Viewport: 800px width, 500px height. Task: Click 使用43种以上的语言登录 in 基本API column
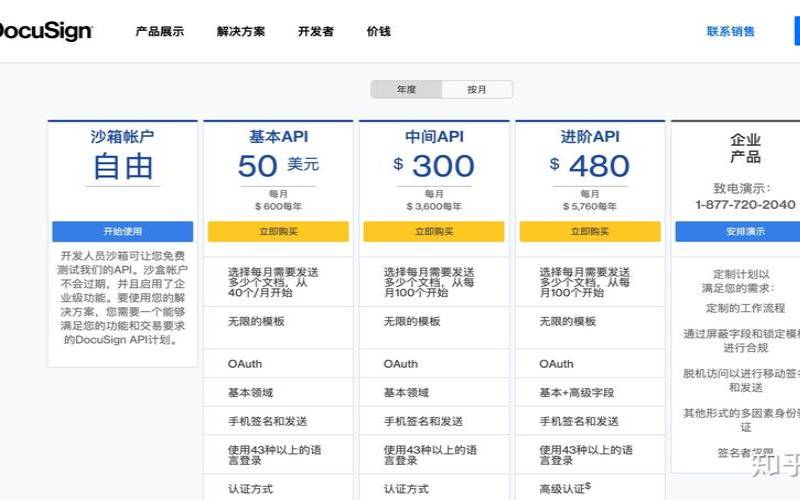point(274,455)
